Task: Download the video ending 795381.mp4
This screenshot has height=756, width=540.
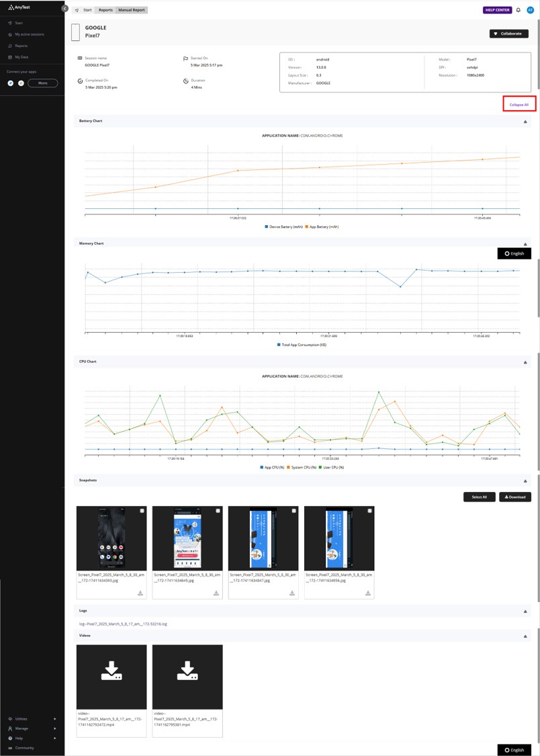Action: tap(187, 671)
